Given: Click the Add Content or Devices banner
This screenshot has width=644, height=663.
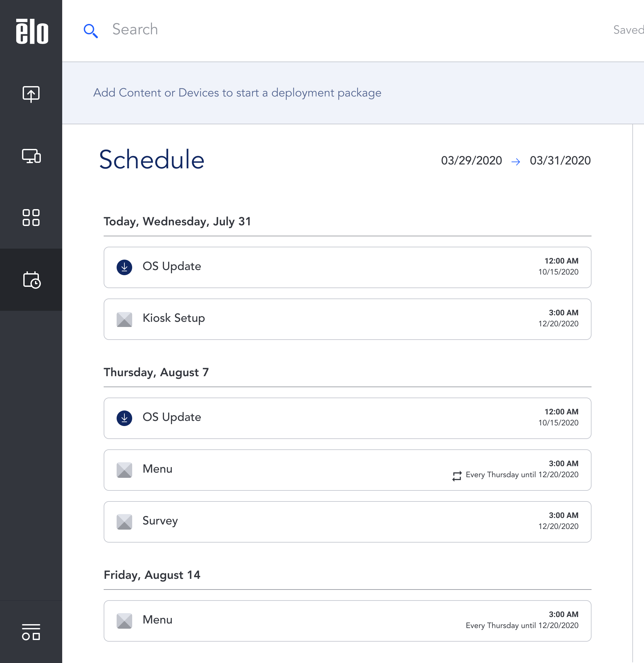Looking at the screenshot, I should pyautogui.click(x=353, y=93).
